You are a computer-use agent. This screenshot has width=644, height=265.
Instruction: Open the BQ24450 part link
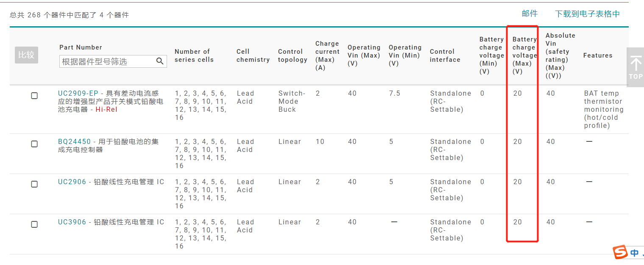click(75, 141)
